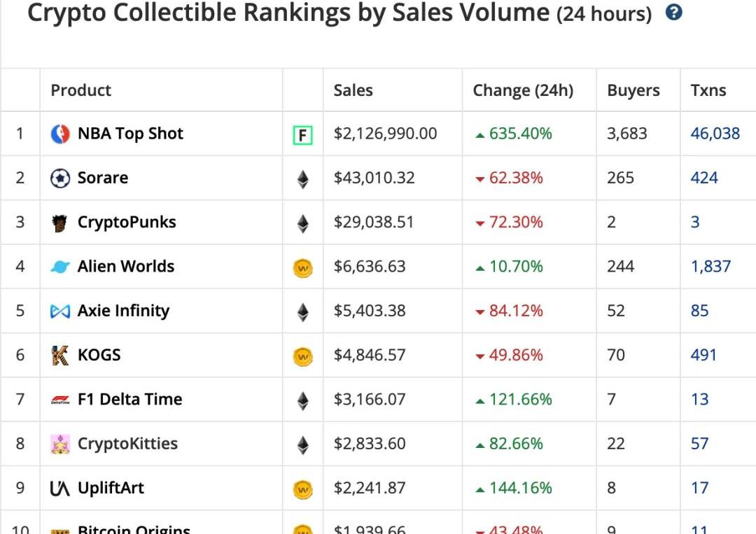Open the 46,038 transactions link

715,134
